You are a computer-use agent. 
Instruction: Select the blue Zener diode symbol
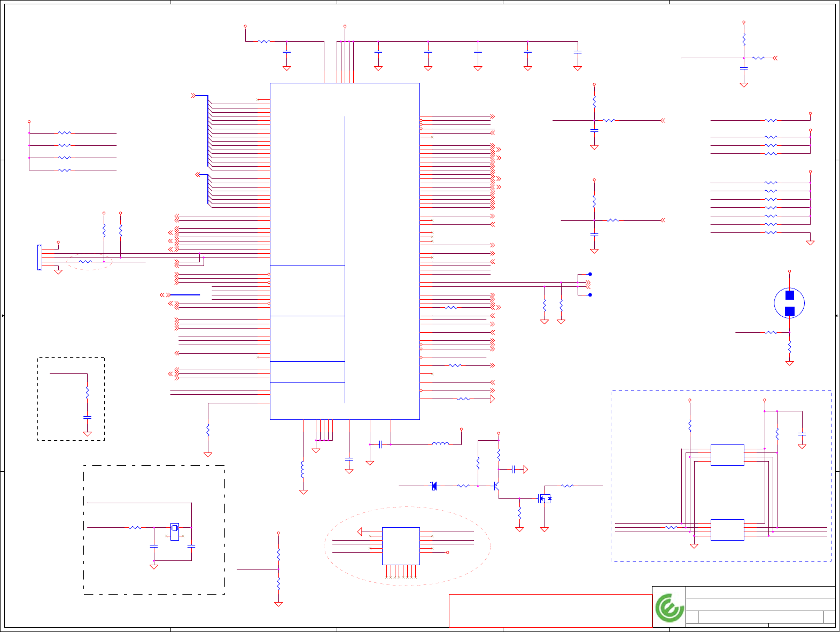coord(434,486)
